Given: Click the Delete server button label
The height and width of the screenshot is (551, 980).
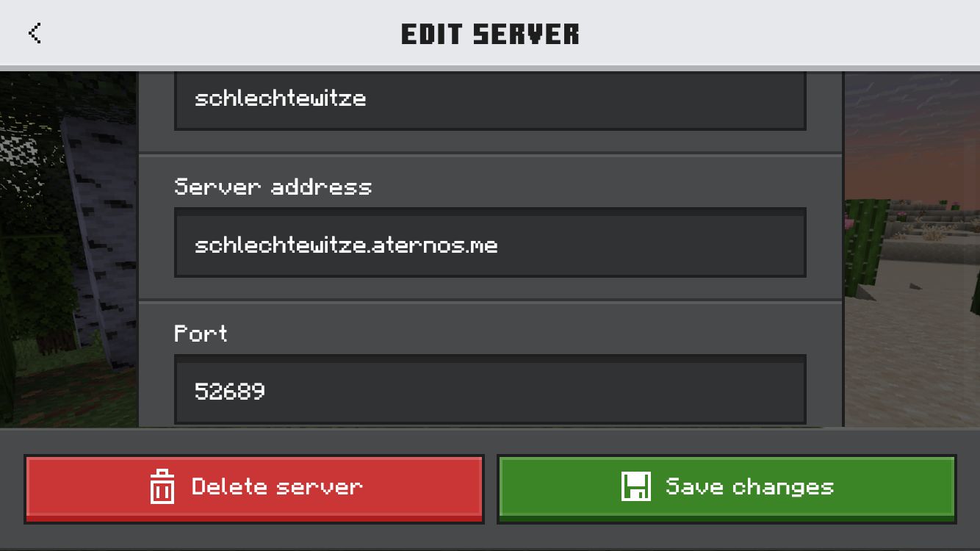Looking at the screenshot, I should [x=277, y=486].
